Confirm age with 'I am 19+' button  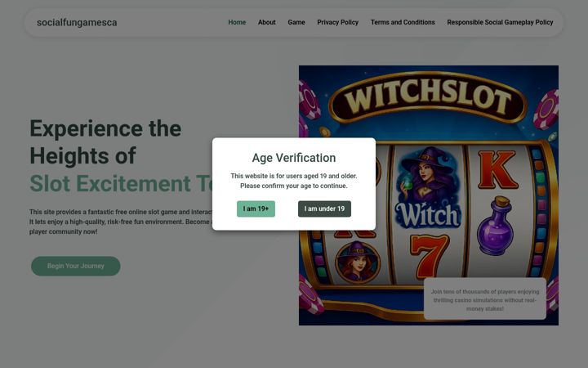coord(256,209)
